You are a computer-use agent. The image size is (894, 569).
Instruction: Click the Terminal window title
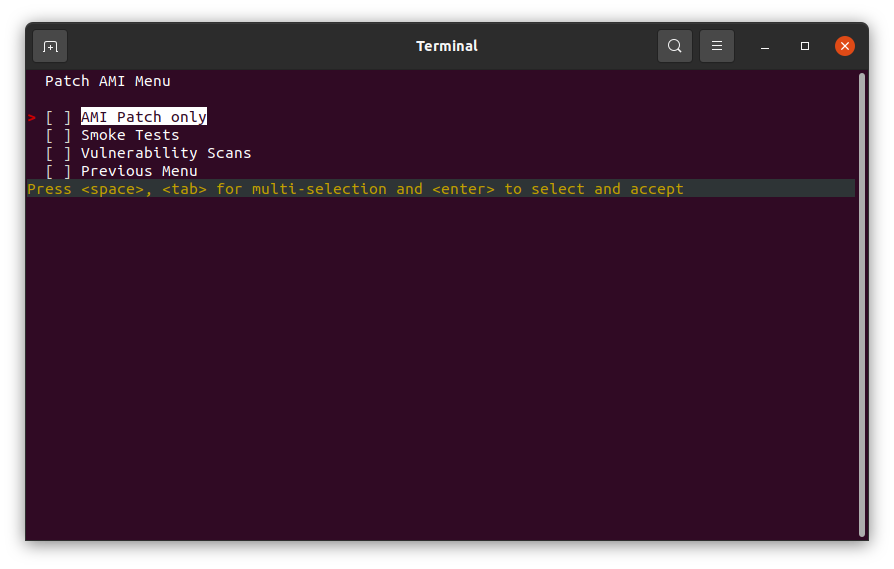[446, 46]
